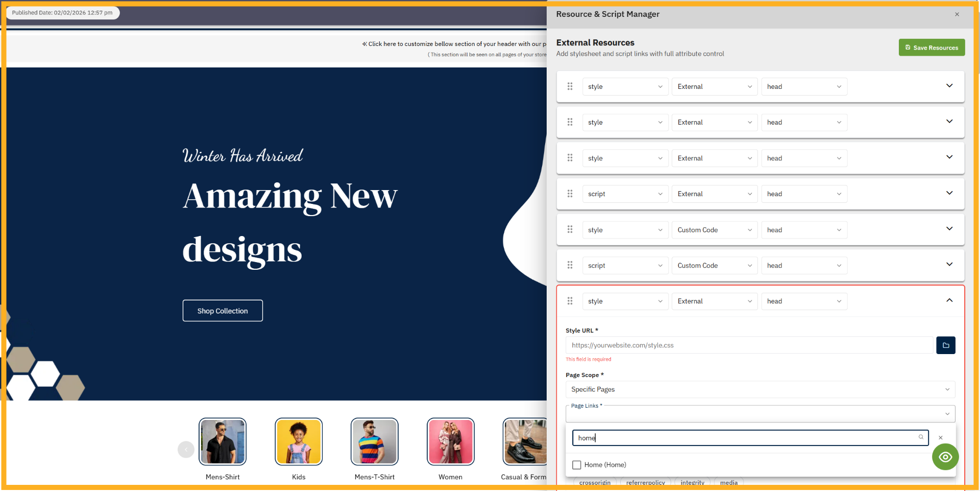Click the folder browse icon beside Style URL

click(945, 345)
